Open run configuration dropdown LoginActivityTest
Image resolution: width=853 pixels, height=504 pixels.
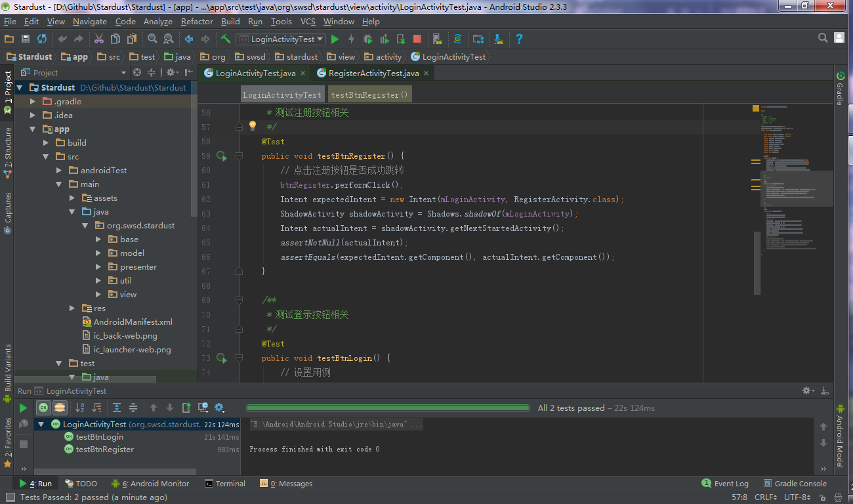(281, 39)
